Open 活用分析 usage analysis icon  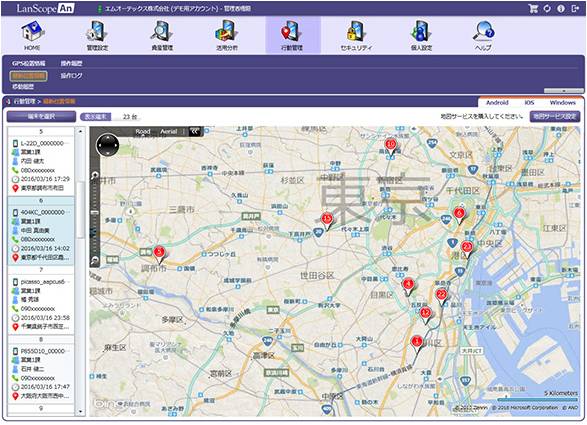click(227, 32)
